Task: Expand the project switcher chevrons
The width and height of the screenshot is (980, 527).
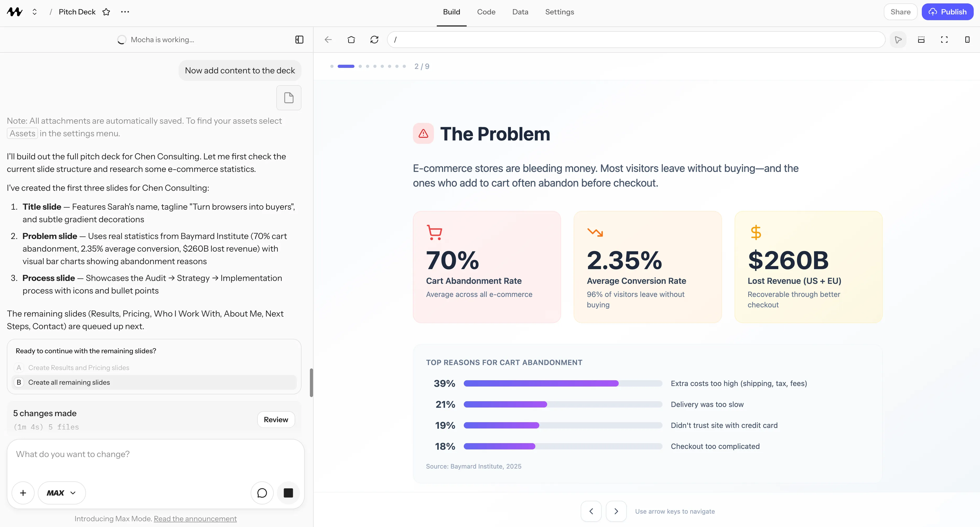Action: [x=34, y=12]
